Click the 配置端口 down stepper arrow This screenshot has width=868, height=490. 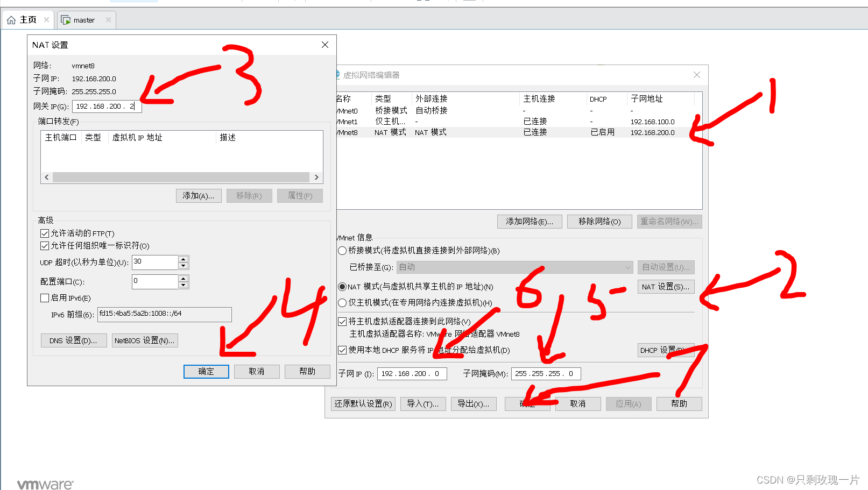[184, 285]
